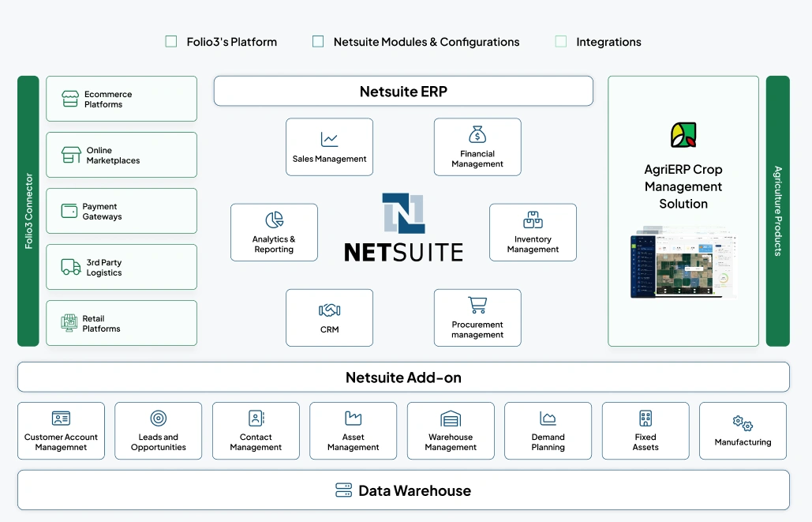Click the Manufacturing gears icon
This screenshot has height=522, width=812.
click(x=743, y=424)
